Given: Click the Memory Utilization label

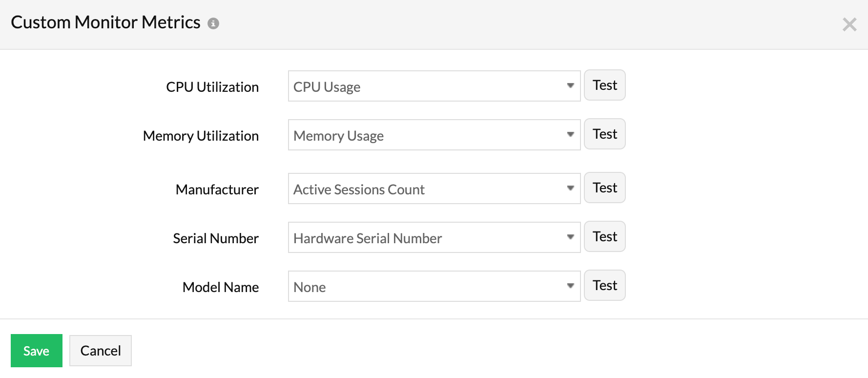Looking at the screenshot, I should point(201,136).
